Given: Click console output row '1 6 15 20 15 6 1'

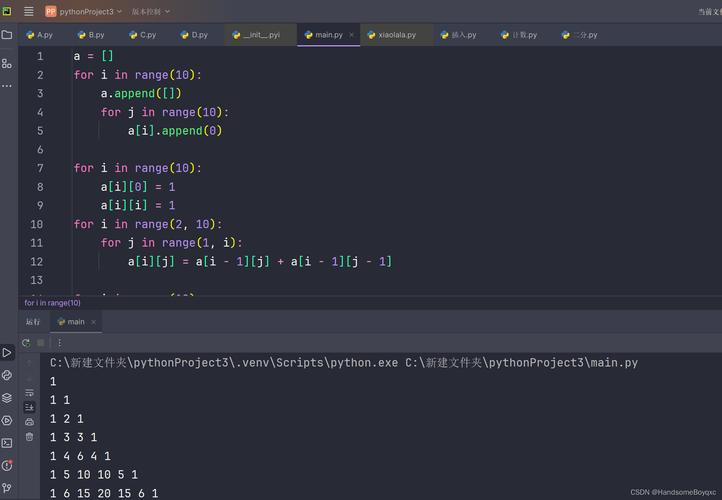Looking at the screenshot, I should 104,493.
